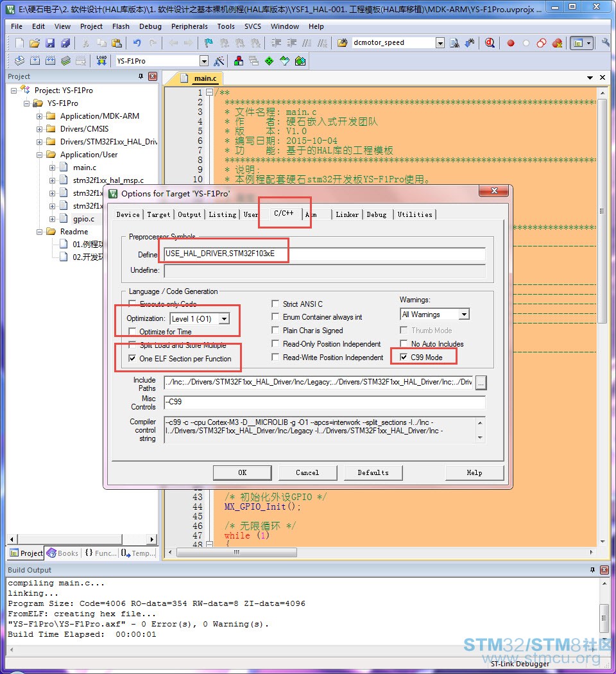Image resolution: width=616 pixels, height=674 pixels.
Task: Click the Save All toolbar icon
Action: [65, 43]
